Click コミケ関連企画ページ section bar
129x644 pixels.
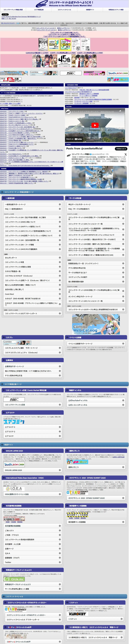click(64, 384)
